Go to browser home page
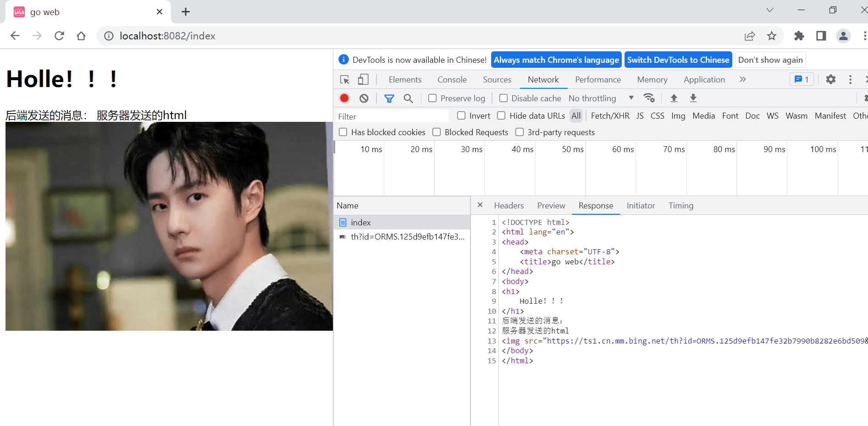Viewport: 868px width, 426px height. (x=81, y=36)
